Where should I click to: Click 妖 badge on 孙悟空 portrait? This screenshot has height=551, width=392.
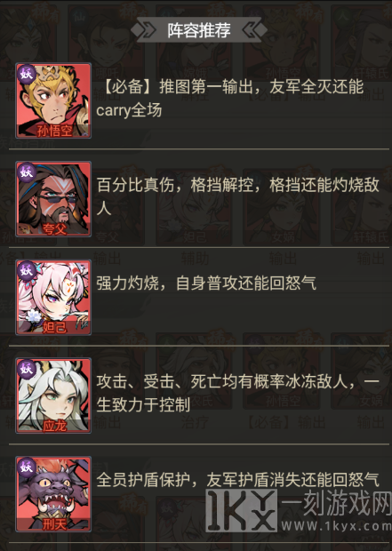point(27,74)
